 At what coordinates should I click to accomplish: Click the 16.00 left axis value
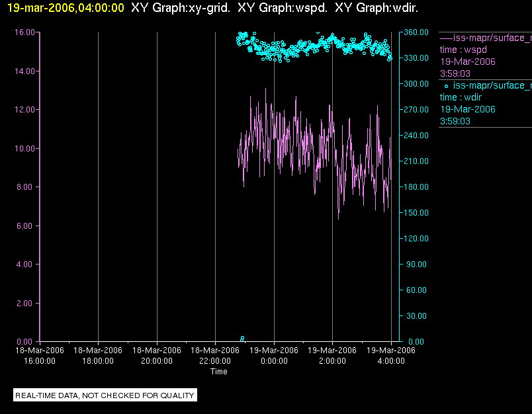[24, 32]
